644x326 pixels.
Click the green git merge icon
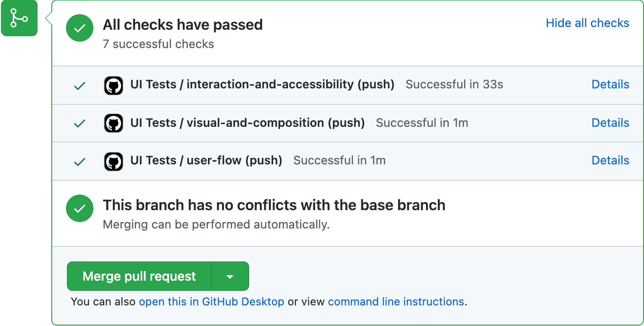pos(19,18)
